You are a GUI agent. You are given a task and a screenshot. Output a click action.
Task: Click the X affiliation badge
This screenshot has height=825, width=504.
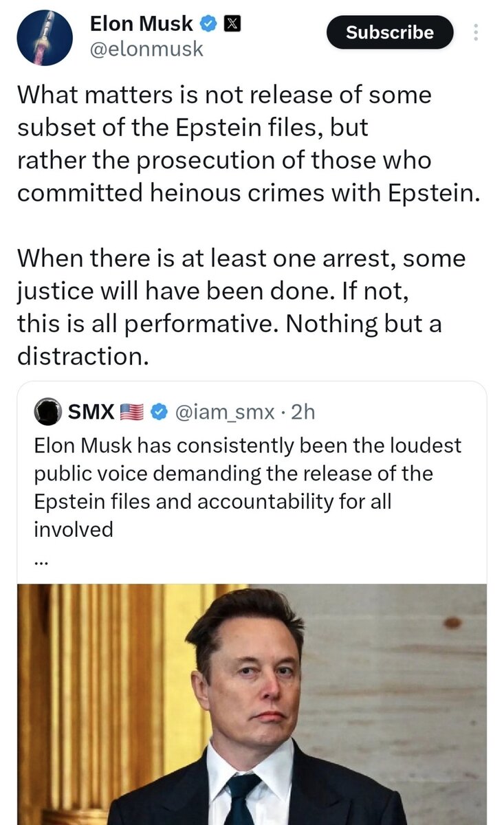(232, 25)
